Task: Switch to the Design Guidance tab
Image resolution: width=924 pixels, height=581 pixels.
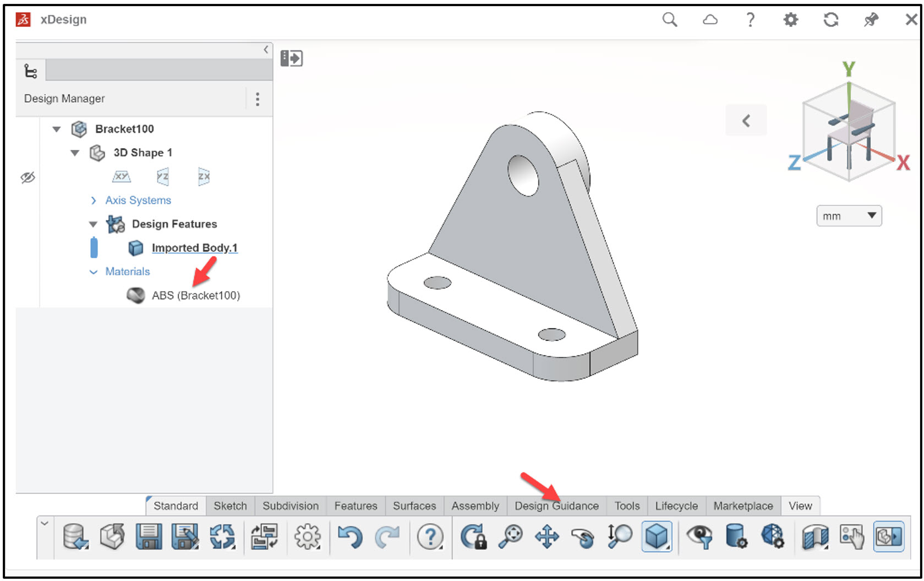Action: [x=557, y=505]
